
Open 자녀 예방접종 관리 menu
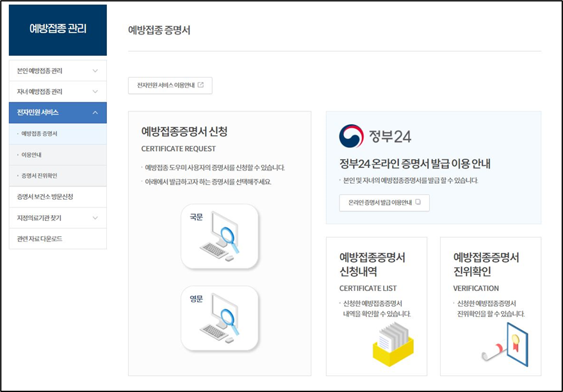point(58,92)
